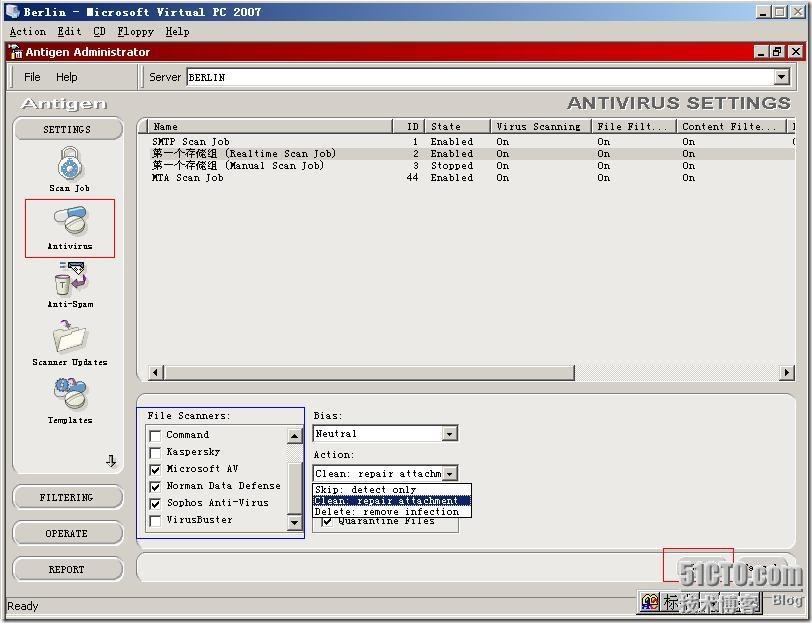Toggle the Command file scanner checkbox
This screenshot has width=812, height=623.
click(x=155, y=435)
